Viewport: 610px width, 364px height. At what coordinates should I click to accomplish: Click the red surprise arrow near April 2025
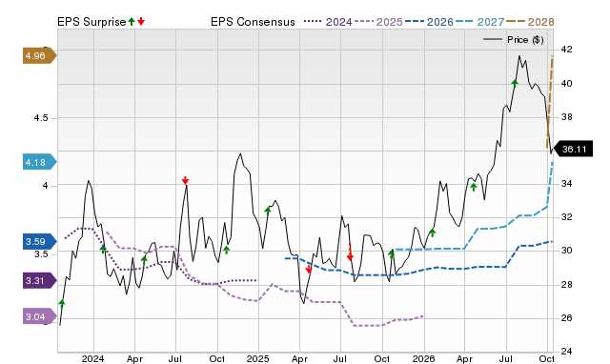(x=309, y=269)
